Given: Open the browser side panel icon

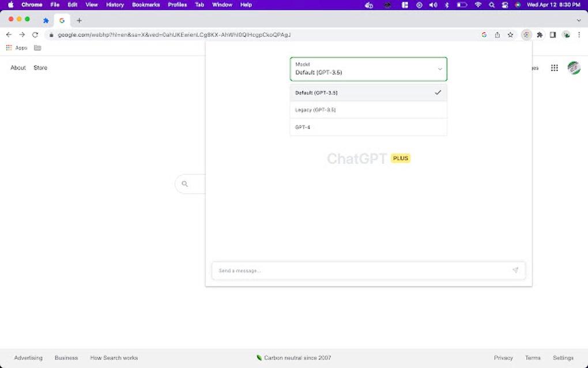Looking at the screenshot, I should [552, 35].
